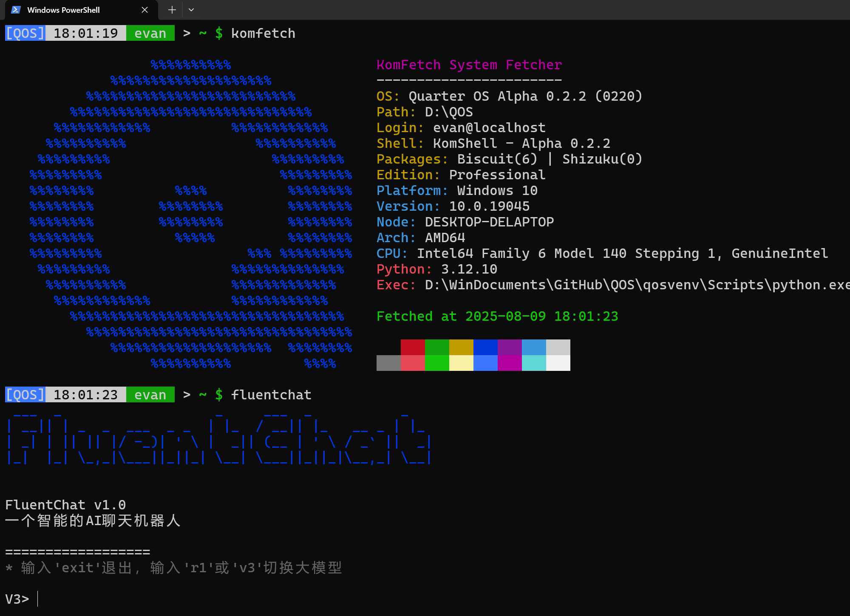Click the 'komfetch' command text
The width and height of the screenshot is (850, 616).
coord(263,33)
